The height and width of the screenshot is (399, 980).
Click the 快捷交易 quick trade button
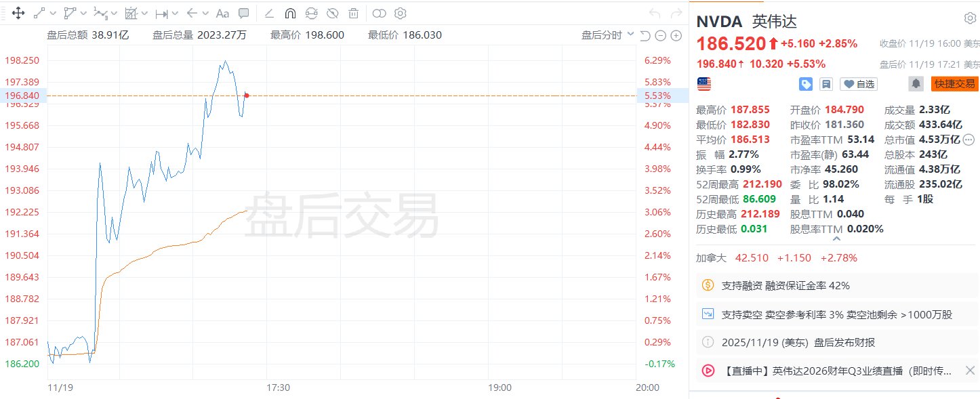[x=954, y=84]
